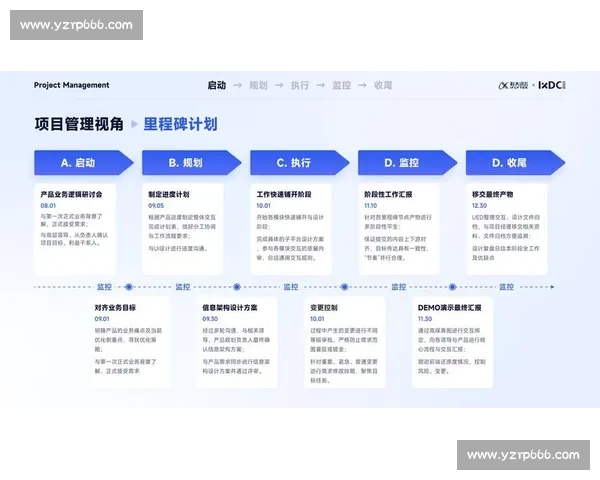Click the triangle before 里程碑计划

point(135,125)
